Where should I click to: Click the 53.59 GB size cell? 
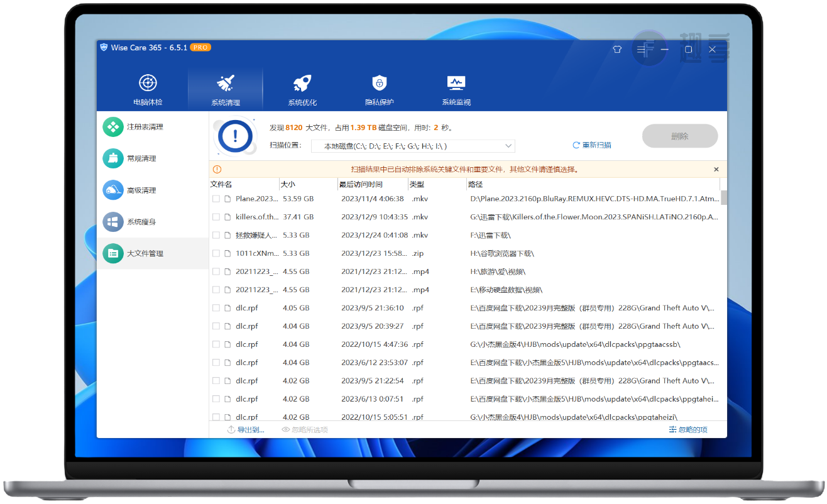298,199
